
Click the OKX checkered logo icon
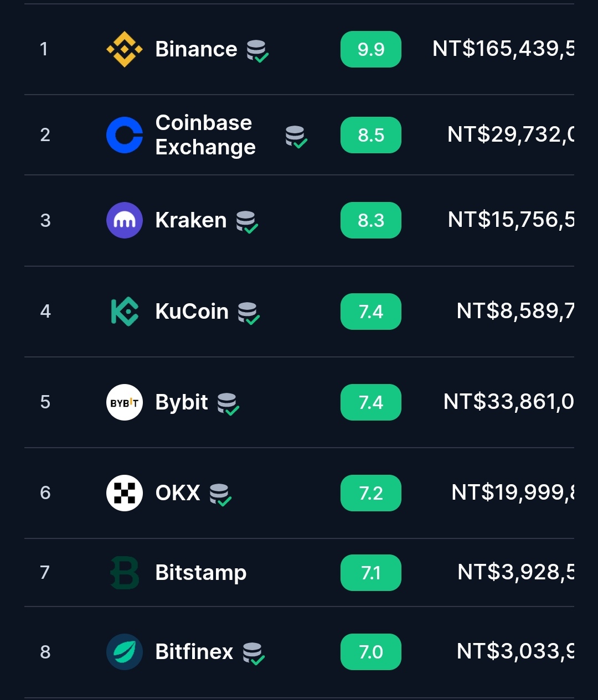point(125,493)
